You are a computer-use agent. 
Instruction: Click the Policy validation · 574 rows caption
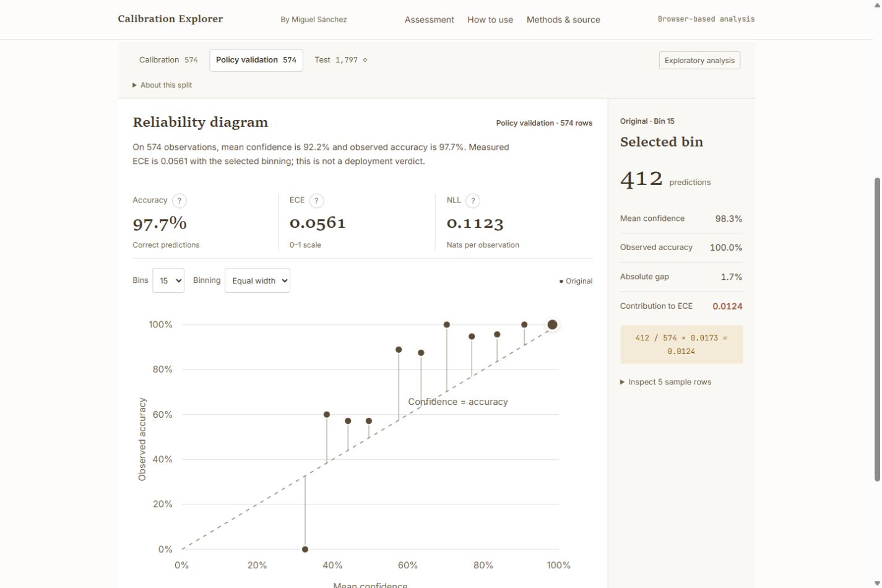click(x=544, y=123)
